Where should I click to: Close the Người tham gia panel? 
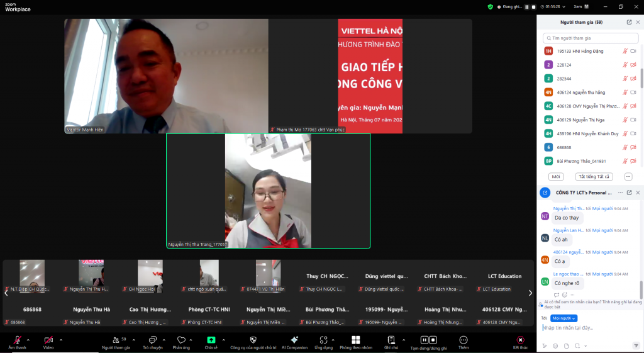[638, 22]
